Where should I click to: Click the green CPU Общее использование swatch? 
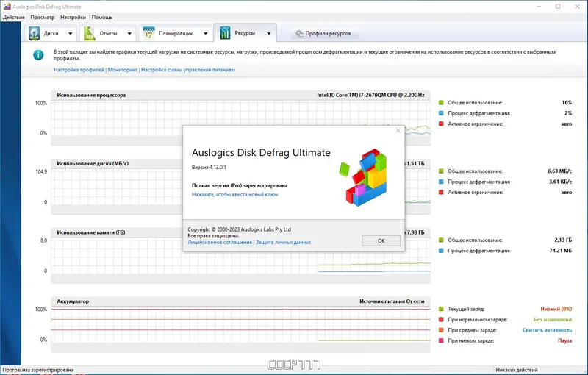pos(441,103)
